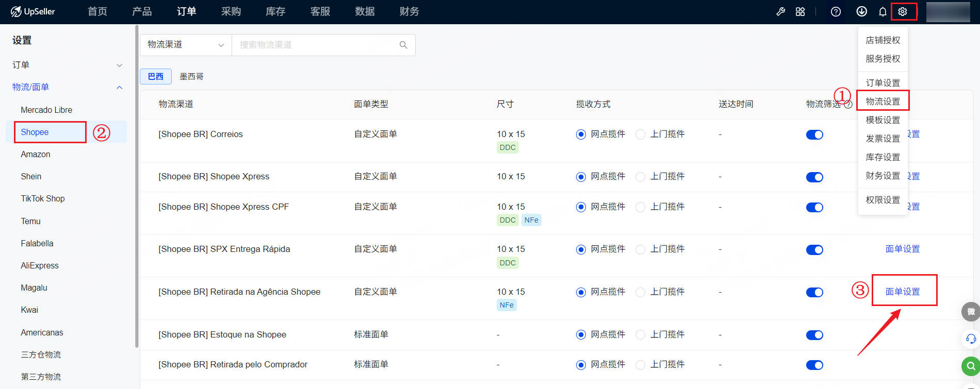The image size is (980, 389).
Task: Select Americanas in the sidebar
Action: (42, 332)
